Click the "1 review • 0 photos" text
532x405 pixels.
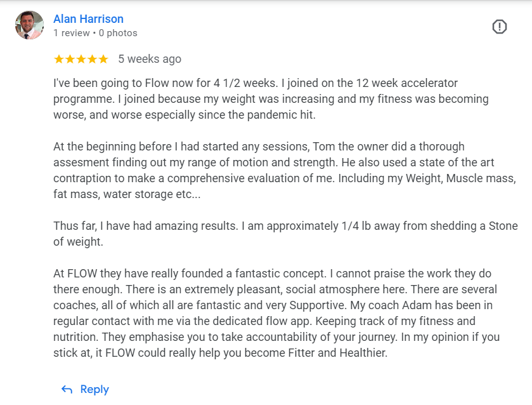coord(95,33)
